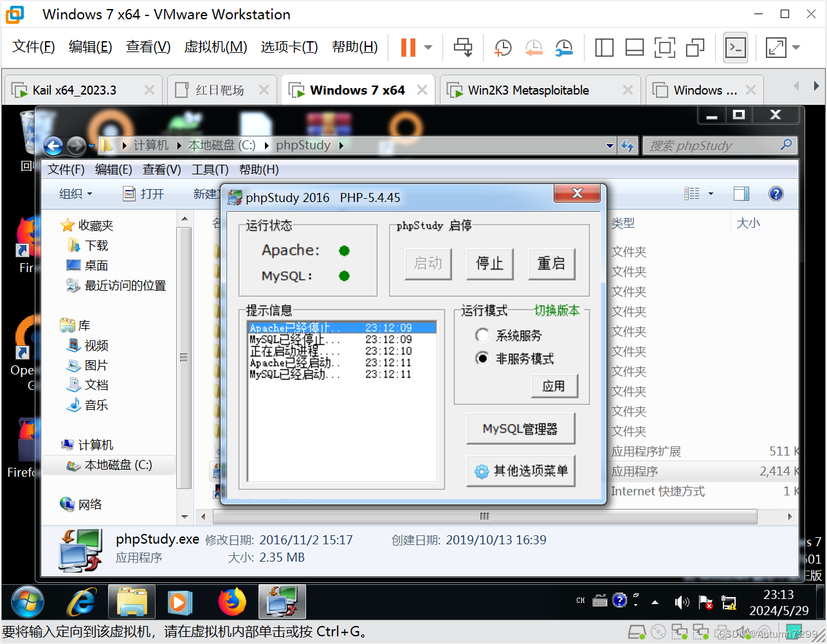Image resolution: width=827 pixels, height=644 pixels.
Task: Open Explorer help icon
Action: [776, 194]
